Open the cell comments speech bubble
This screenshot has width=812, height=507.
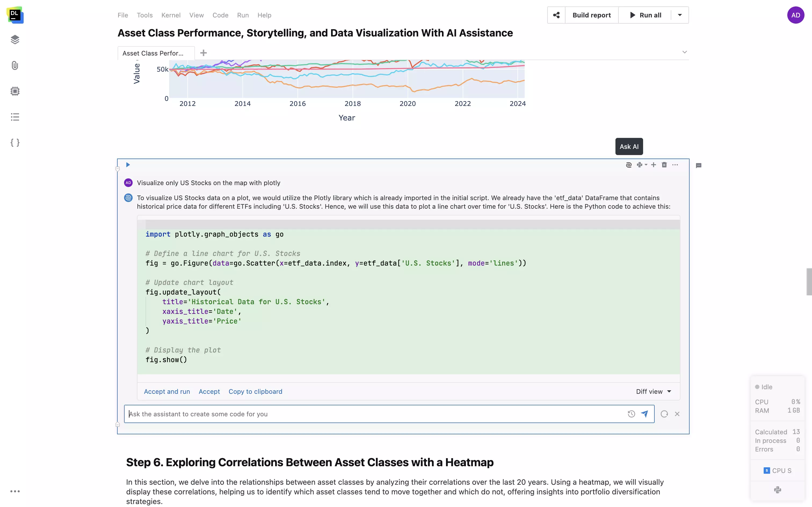point(699,165)
